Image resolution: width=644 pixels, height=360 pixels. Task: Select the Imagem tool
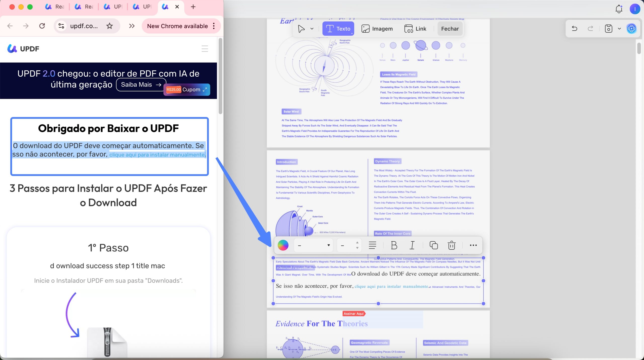(x=377, y=29)
